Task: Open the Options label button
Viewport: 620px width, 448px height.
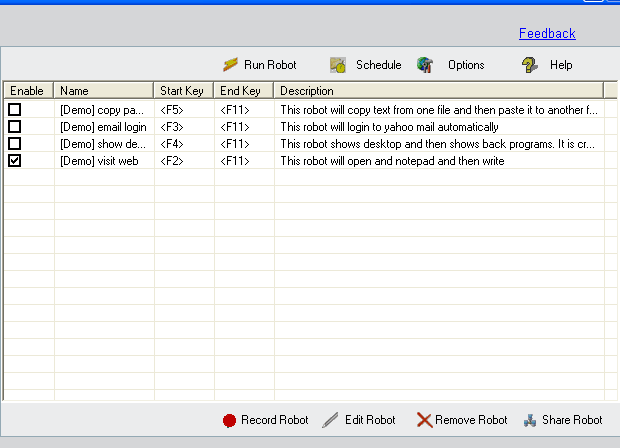Action: [x=466, y=65]
